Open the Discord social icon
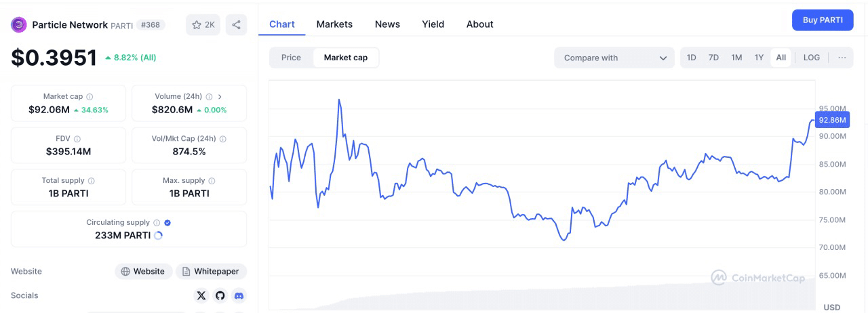Viewport: 868px width, 313px height. [x=239, y=295]
